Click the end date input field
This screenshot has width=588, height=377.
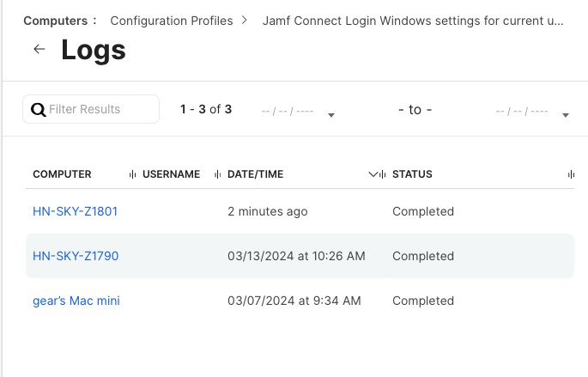tap(522, 111)
